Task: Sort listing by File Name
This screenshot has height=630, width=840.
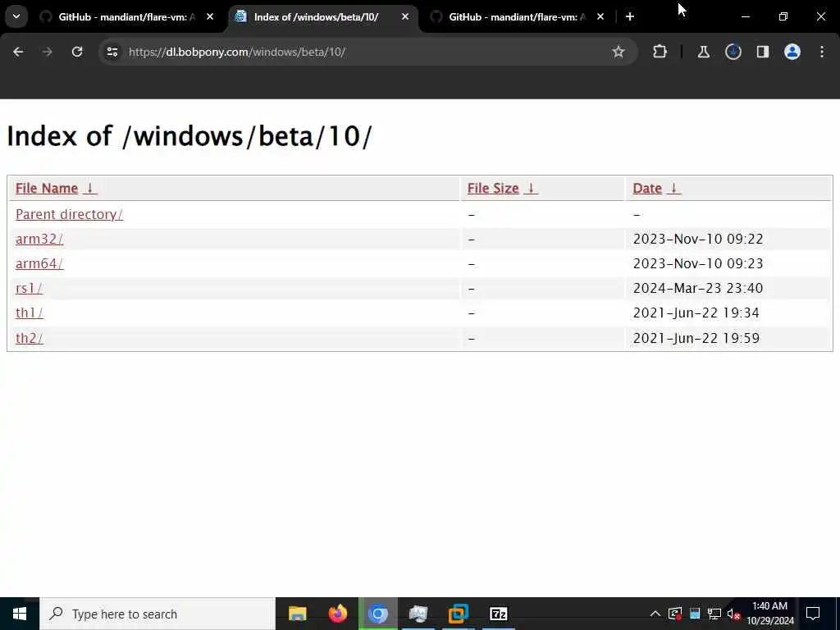Action: pyautogui.click(x=47, y=188)
